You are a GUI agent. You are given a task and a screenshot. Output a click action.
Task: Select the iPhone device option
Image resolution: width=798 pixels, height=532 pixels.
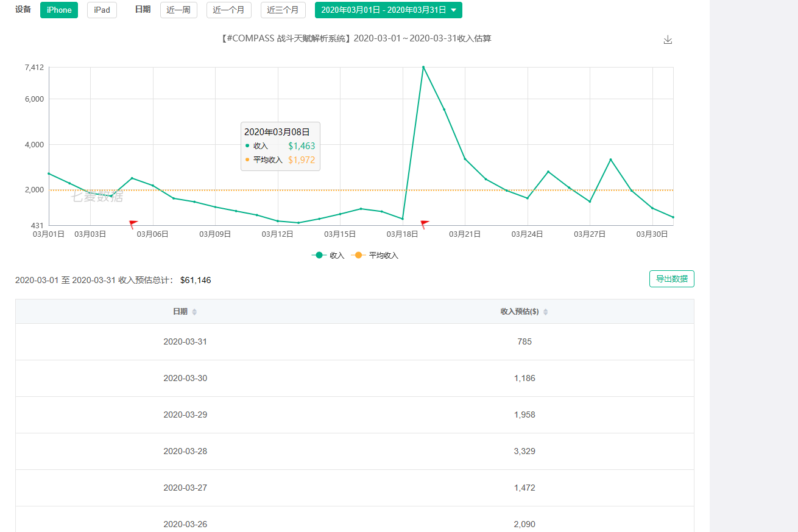click(x=59, y=10)
